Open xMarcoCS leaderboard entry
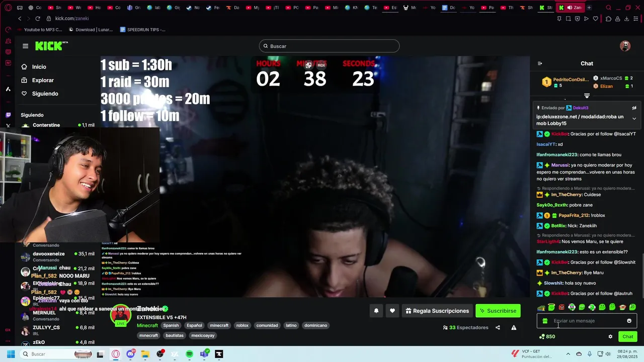The height and width of the screenshot is (362, 644). (612, 78)
